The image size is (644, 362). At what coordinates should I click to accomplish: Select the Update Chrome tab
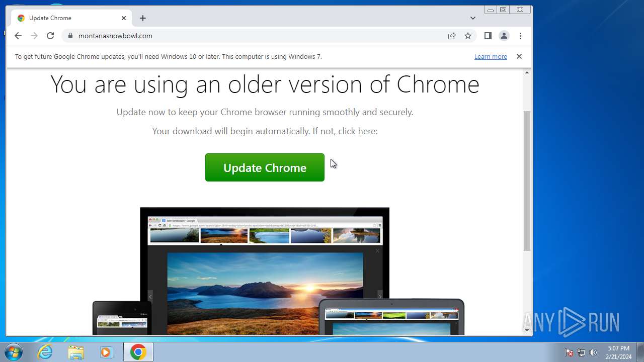71,18
